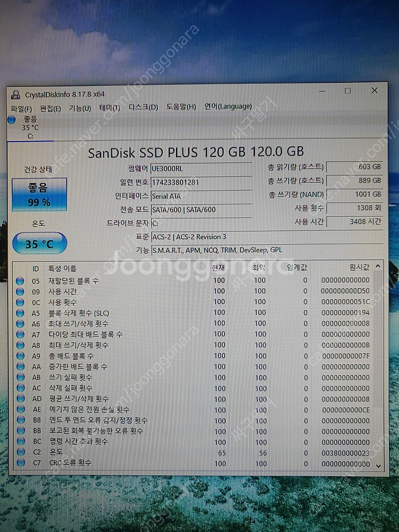Screen dimensions: 399x532
Task: Click the 최악 column header
Action: coord(259,268)
